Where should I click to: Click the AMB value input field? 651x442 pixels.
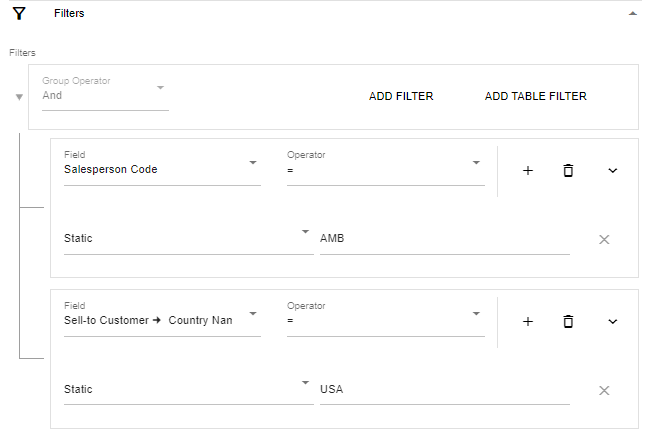click(x=445, y=239)
